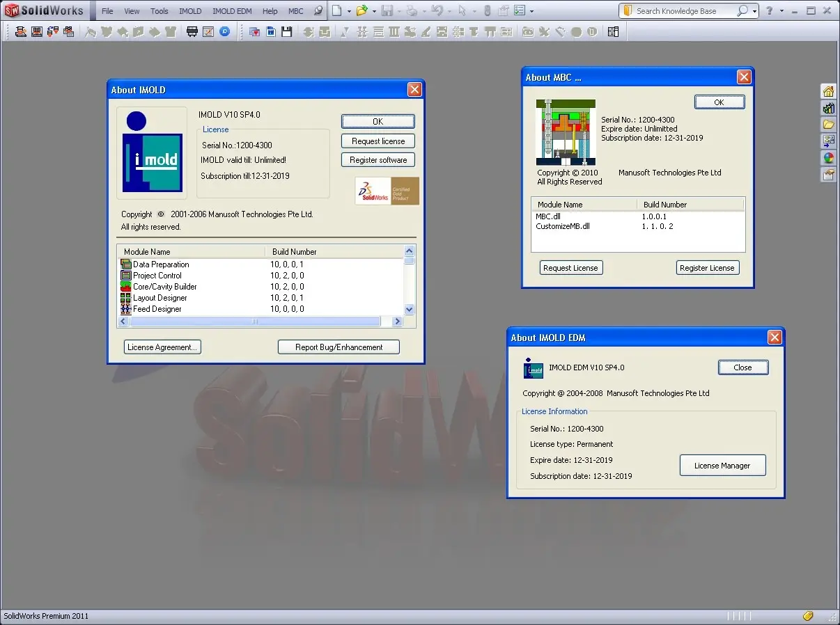The image size is (840, 625).
Task: Click the IMOLD EDM logo icon in its dialog
Action: pos(534,368)
